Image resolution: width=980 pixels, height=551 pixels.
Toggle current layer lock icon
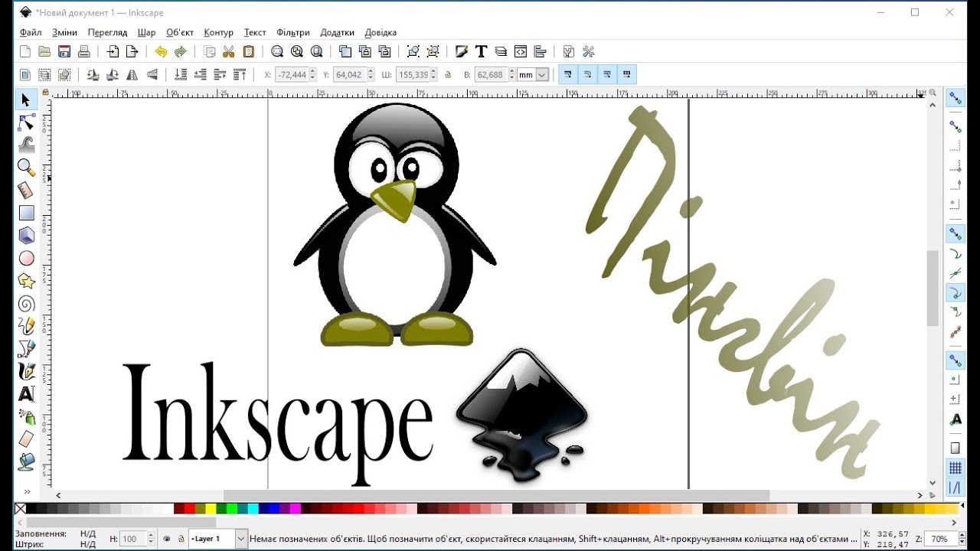[x=181, y=539]
